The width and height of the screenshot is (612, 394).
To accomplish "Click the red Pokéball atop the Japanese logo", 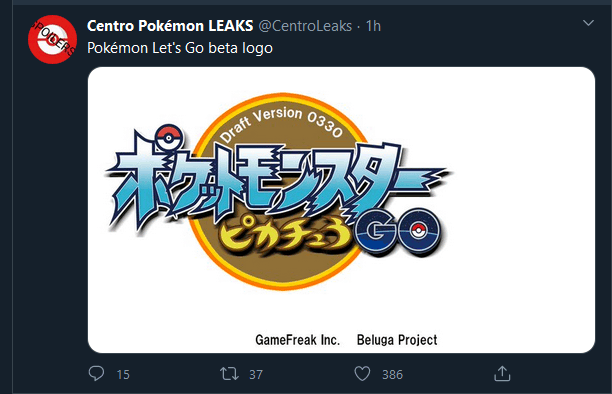I will pos(169,137).
